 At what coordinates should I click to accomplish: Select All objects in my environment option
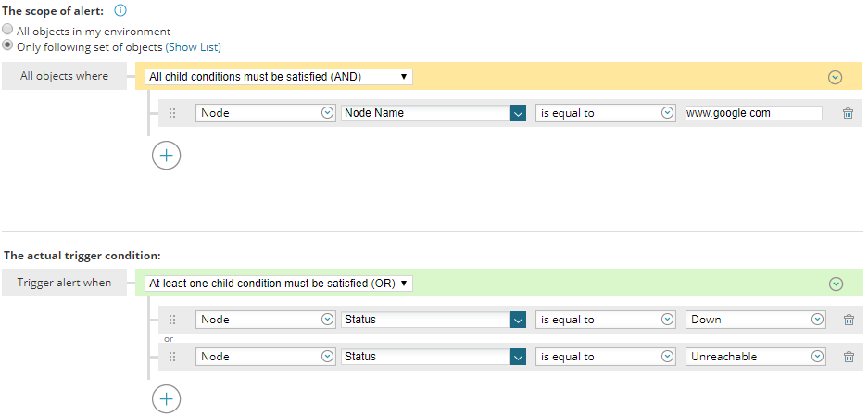[x=7, y=31]
